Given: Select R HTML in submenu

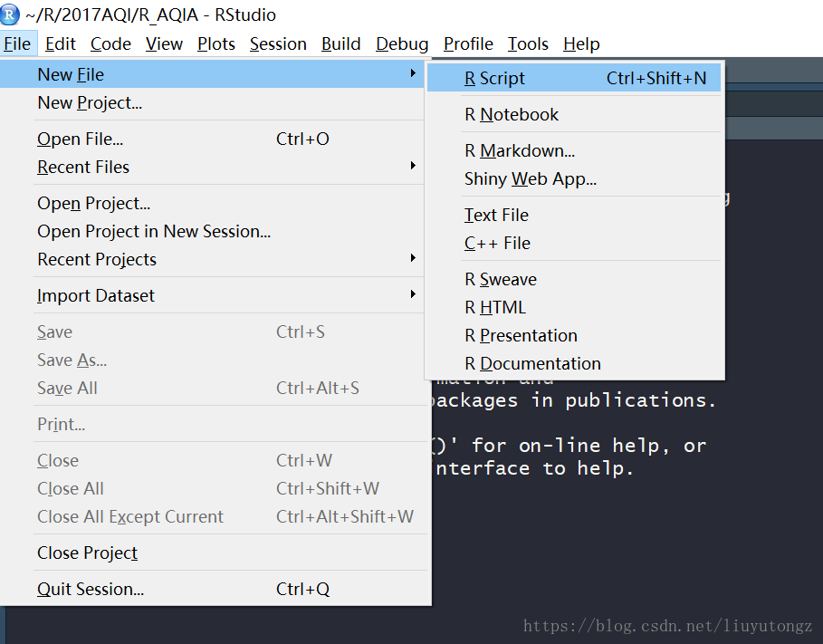Looking at the screenshot, I should tap(574, 308).
